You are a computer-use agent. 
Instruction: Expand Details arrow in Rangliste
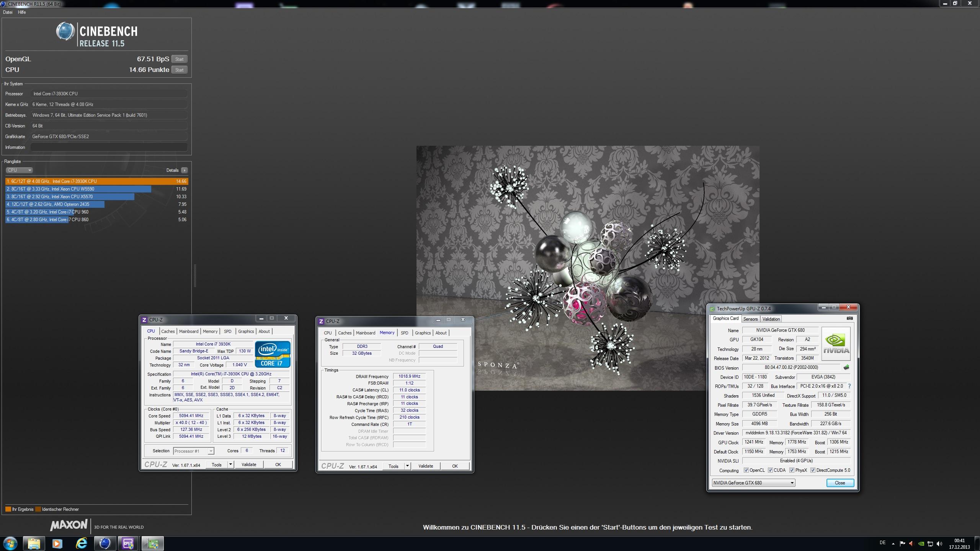coord(185,170)
